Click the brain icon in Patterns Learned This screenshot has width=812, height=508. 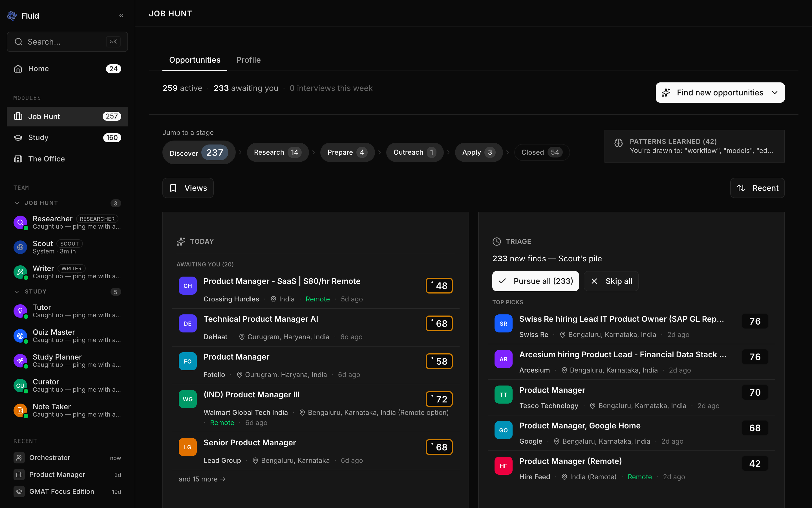pos(618,143)
